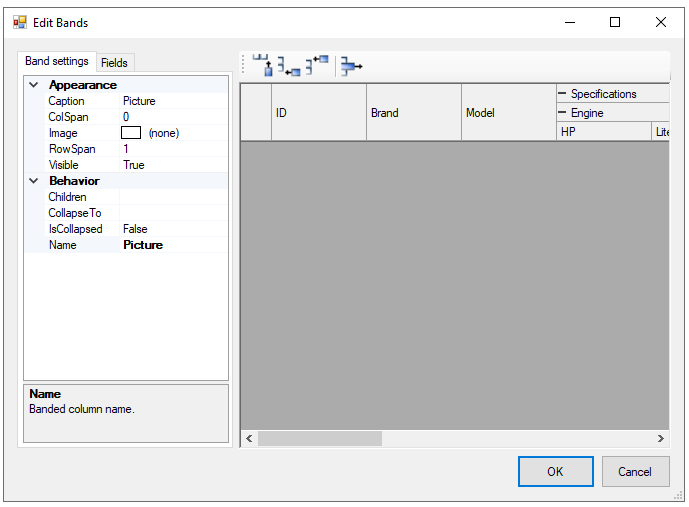This screenshot has width=689, height=507.
Task: Select the Band settings tab
Action: pyautogui.click(x=57, y=62)
